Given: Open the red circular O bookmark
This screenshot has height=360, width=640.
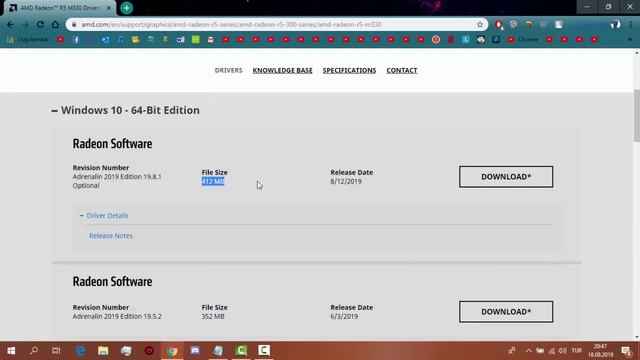Looking at the screenshot, I should pos(436,40).
